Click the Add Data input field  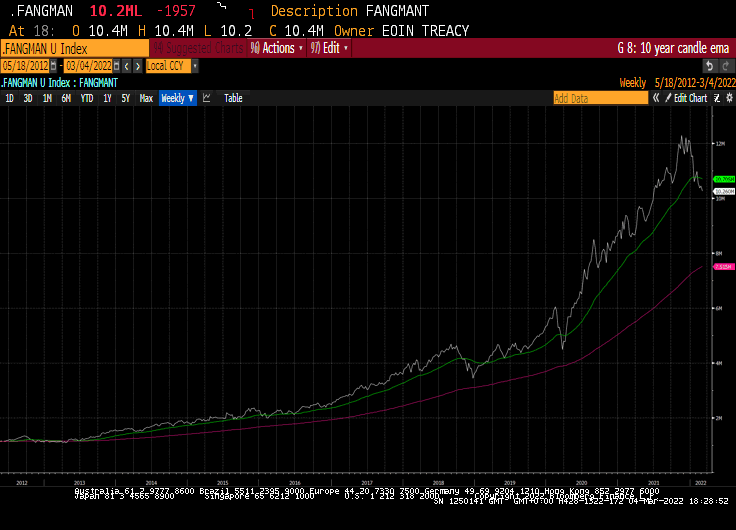(600, 98)
